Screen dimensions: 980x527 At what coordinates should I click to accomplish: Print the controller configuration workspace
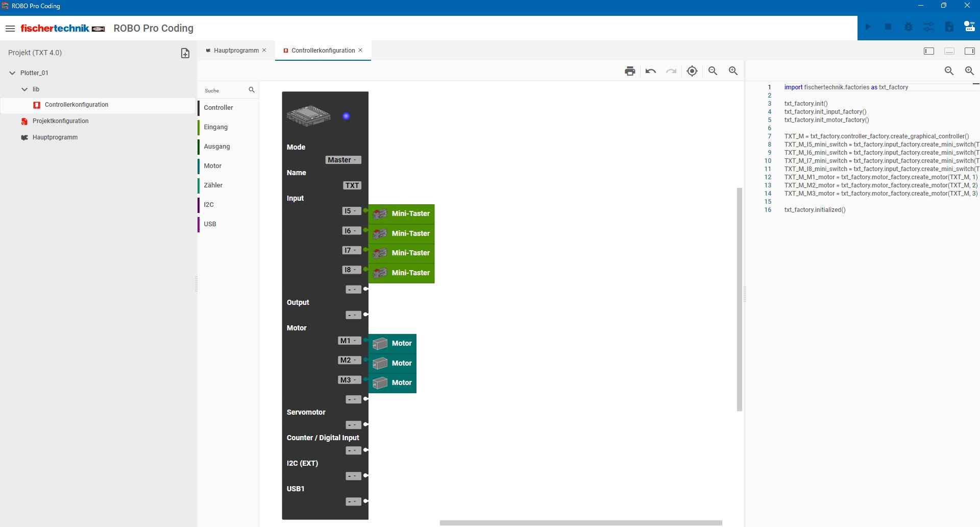630,71
